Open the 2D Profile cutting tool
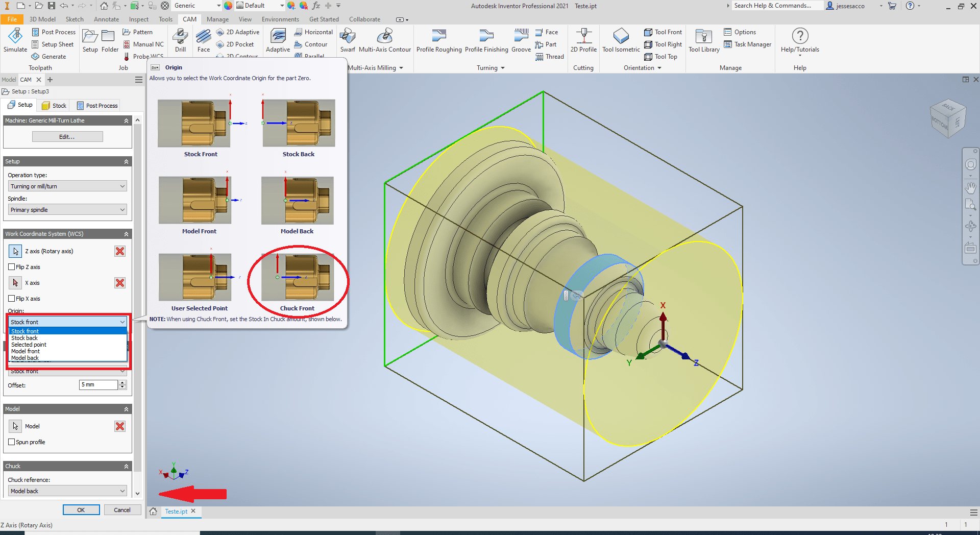This screenshot has width=980, height=535. tap(583, 41)
